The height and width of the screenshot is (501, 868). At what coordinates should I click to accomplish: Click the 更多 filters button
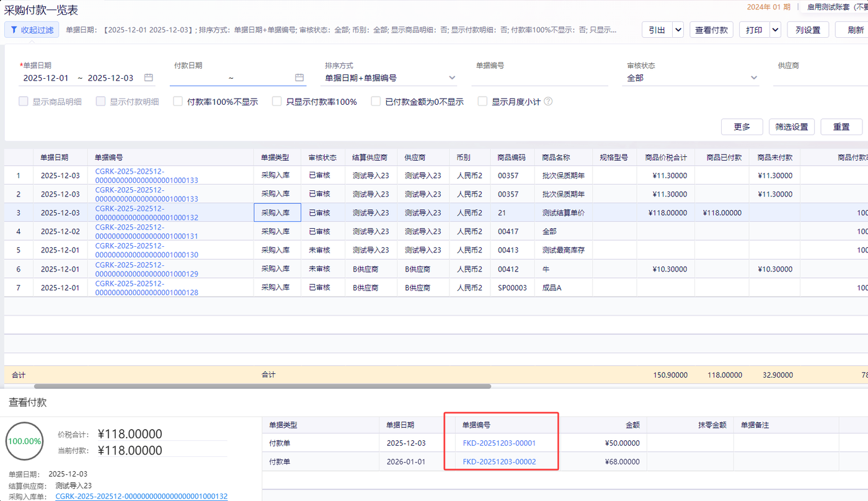pyautogui.click(x=742, y=126)
